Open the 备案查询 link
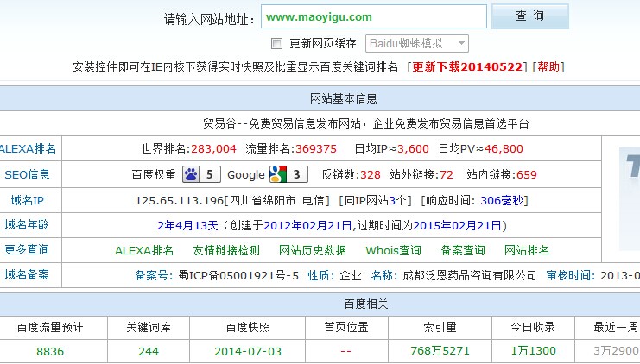Viewport: 640px width, 364px height. 463,250
